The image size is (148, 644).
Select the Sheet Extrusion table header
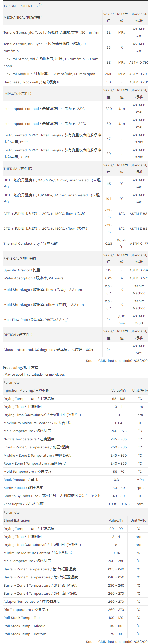(x=17, y=520)
